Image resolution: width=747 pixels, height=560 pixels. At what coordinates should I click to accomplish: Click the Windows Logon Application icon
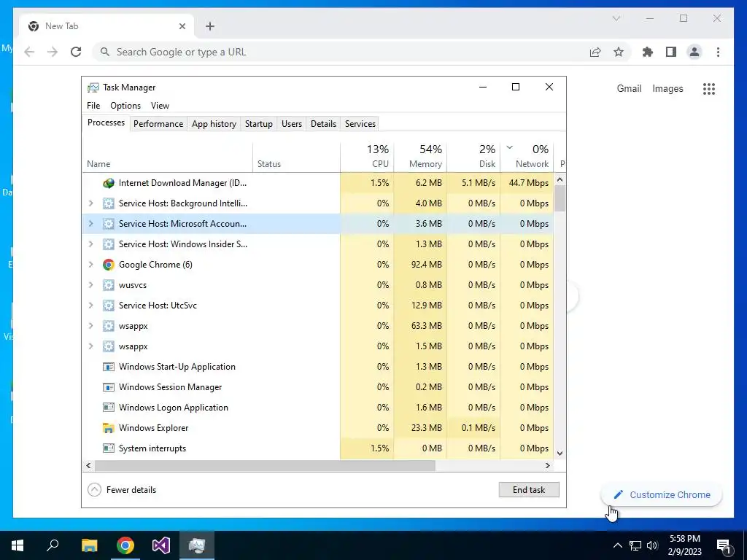point(109,408)
